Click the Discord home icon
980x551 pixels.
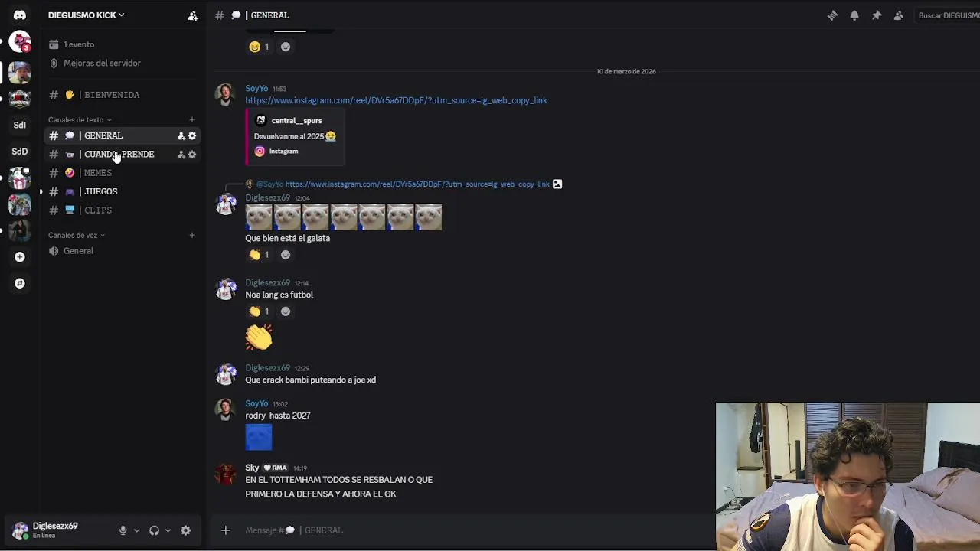pos(20,15)
